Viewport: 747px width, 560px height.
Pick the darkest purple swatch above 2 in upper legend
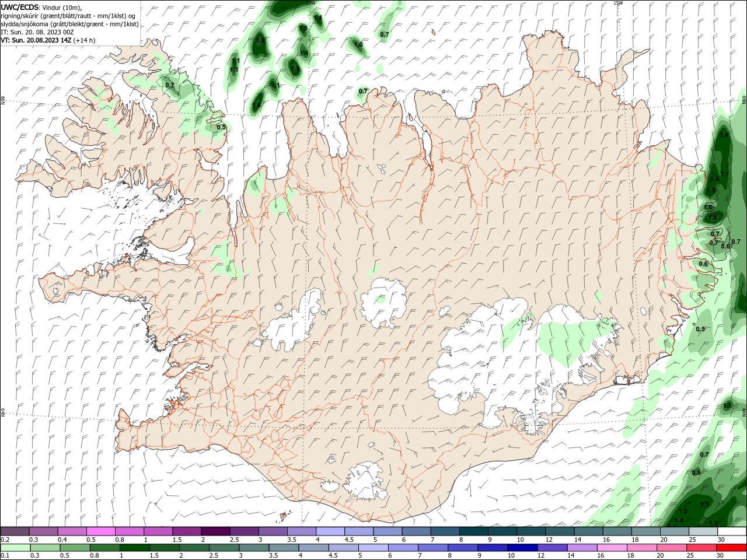point(215,531)
